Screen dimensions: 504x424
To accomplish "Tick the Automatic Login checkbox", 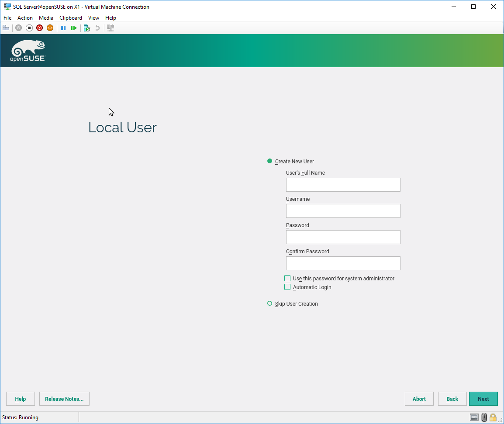I will [x=287, y=287].
